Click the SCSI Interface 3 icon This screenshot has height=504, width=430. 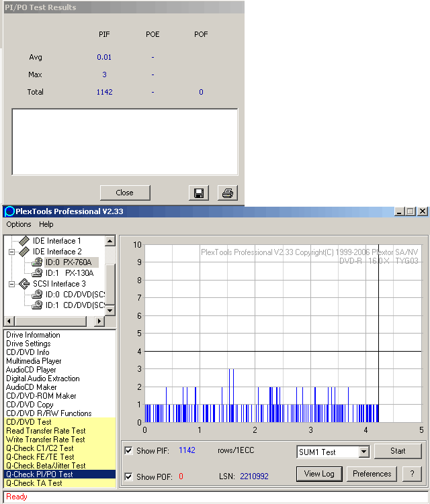pos(24,284)
